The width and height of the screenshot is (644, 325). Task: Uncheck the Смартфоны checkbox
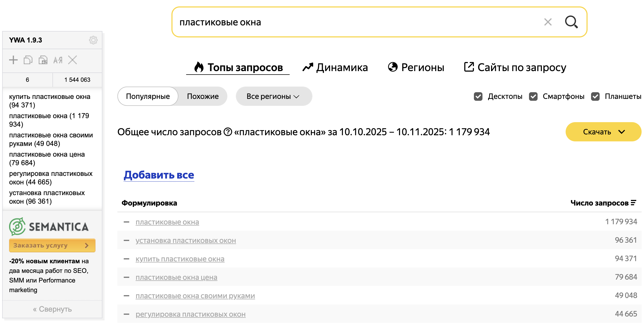533,96
